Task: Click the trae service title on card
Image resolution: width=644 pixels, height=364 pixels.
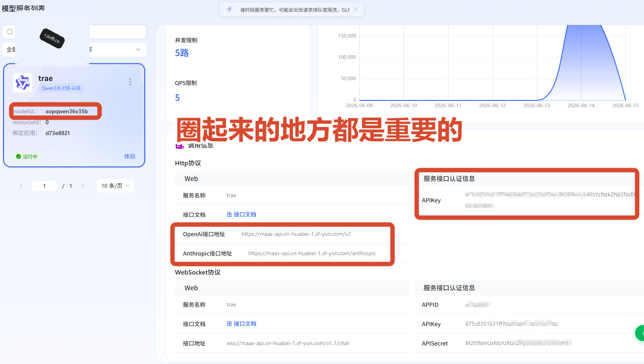Action: 46,78
